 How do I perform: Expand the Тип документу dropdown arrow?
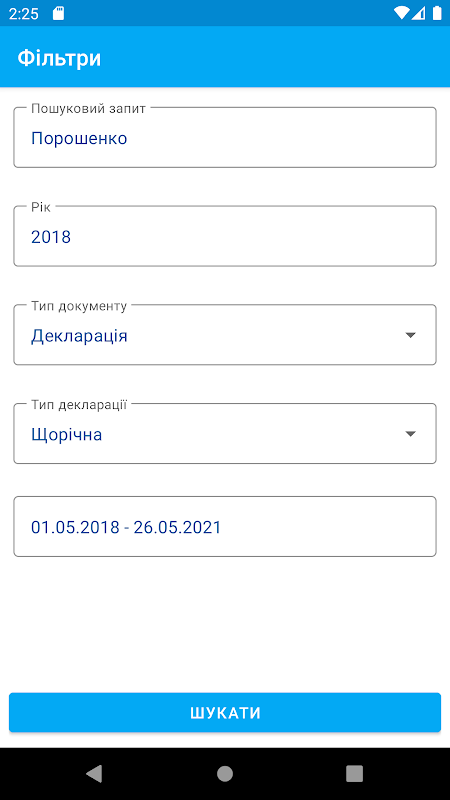point(410,335)
